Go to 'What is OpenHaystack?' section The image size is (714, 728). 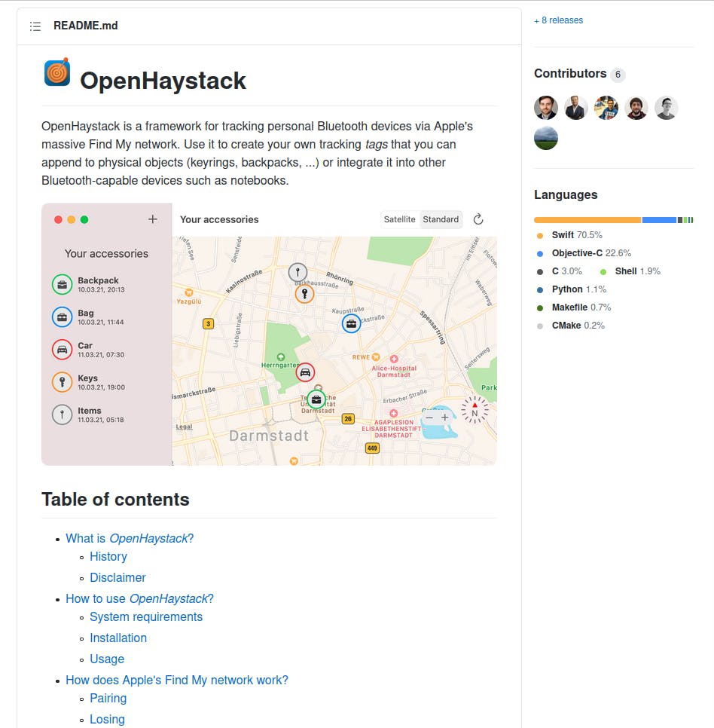[x=130, y=538]
